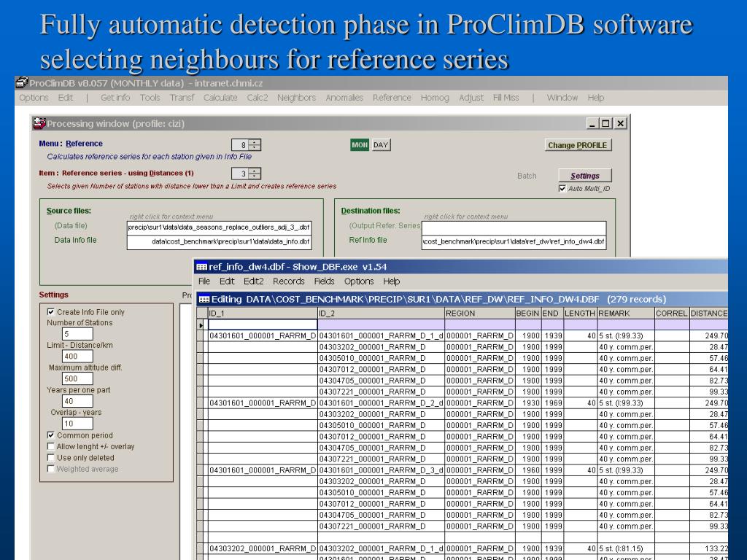The width and height of the screenshot is (747, 560).
Task: Open the Reference menu
Action: coord(392,98)
